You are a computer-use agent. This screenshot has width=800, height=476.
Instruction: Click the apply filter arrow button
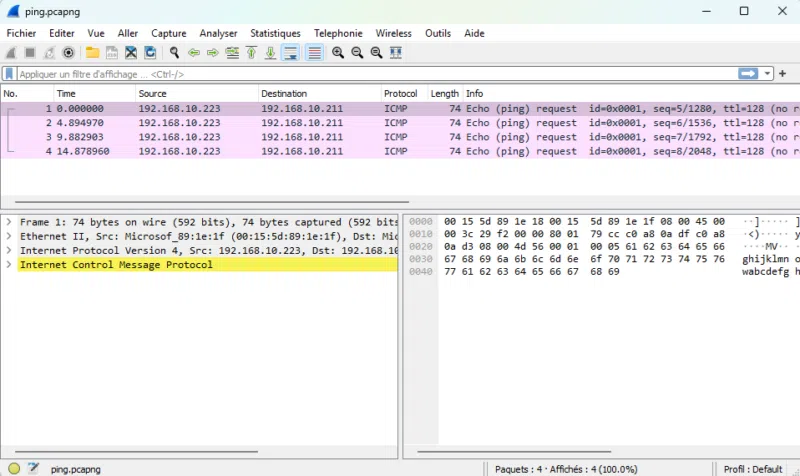click(748, 74)
